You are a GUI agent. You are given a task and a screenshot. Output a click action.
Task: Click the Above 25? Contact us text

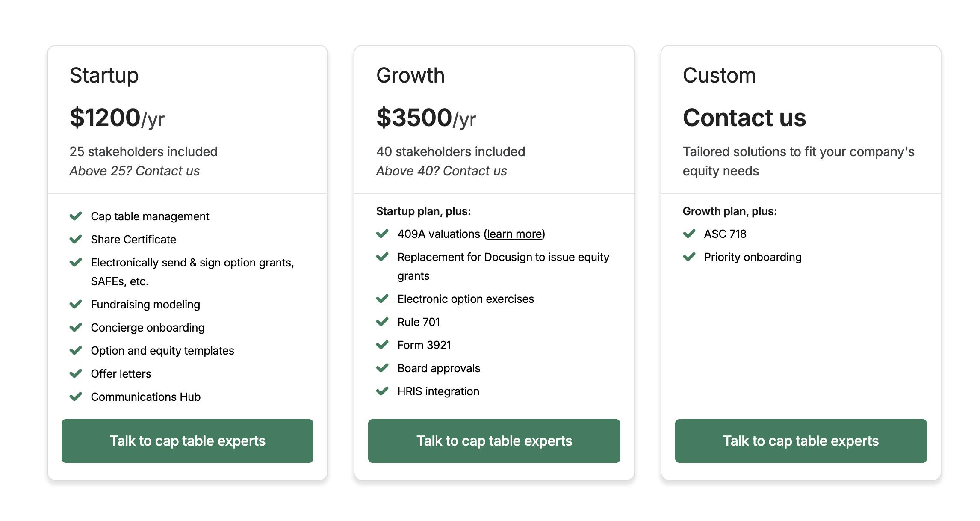(134, 171)
